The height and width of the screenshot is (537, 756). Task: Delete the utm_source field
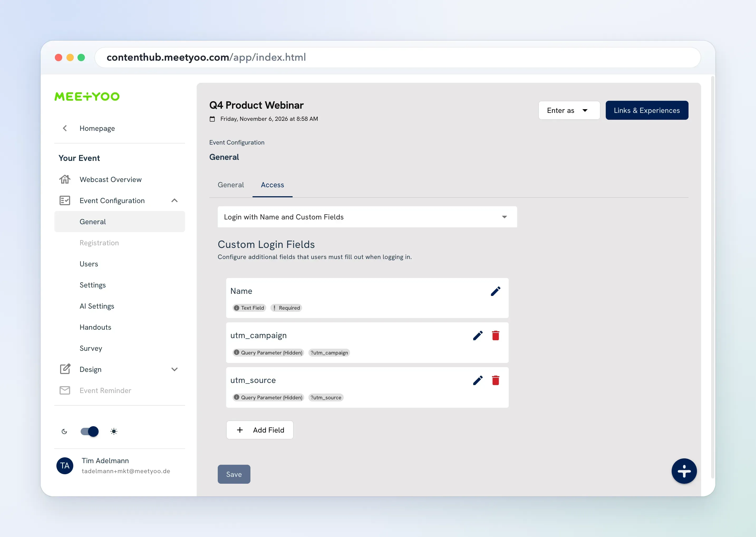click(x=495, y=380)
